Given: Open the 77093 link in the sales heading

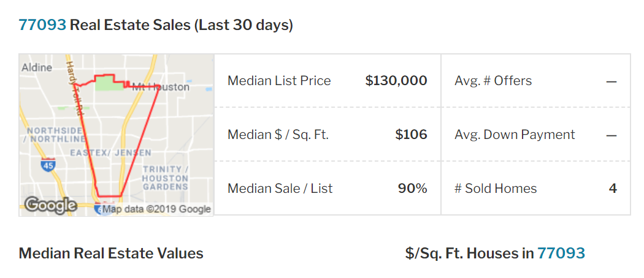Looking at the screenshot, I should pos(42,25).
